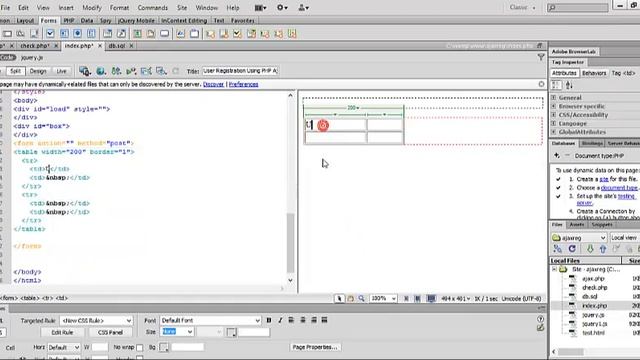Open the filter icon for related files
The image size is (640, 360).
point(541,58)
